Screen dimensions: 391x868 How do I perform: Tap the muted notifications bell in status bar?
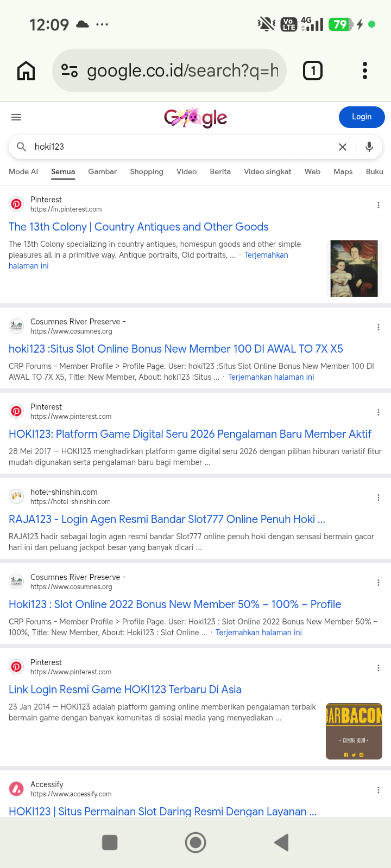click(266, 24)
